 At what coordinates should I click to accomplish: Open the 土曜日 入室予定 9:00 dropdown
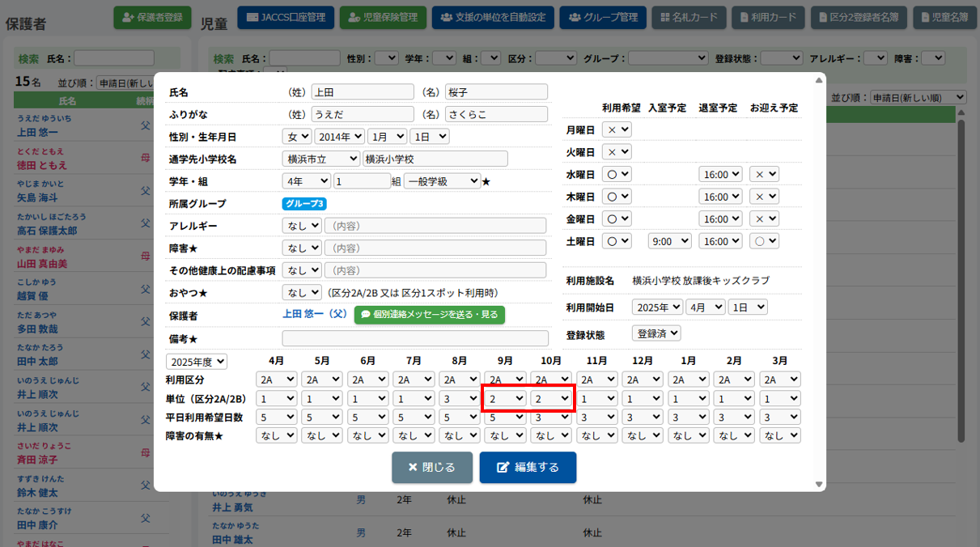(669, 241)
